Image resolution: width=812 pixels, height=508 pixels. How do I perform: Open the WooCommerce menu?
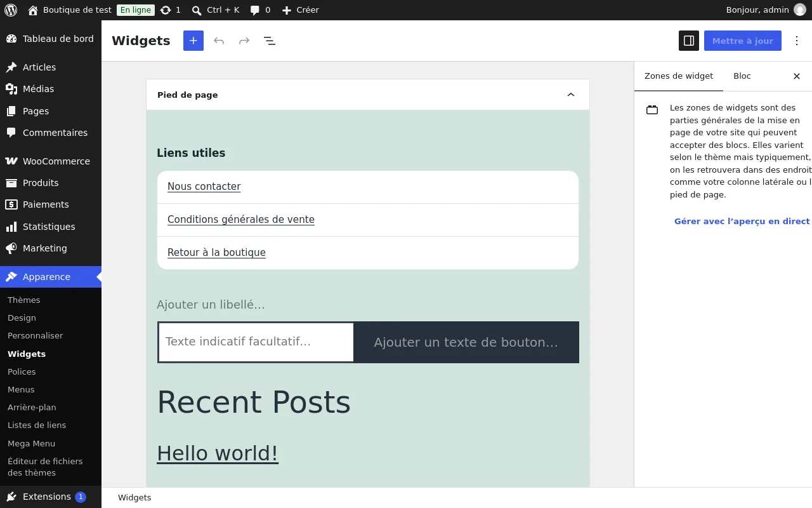tap(51, 161)
